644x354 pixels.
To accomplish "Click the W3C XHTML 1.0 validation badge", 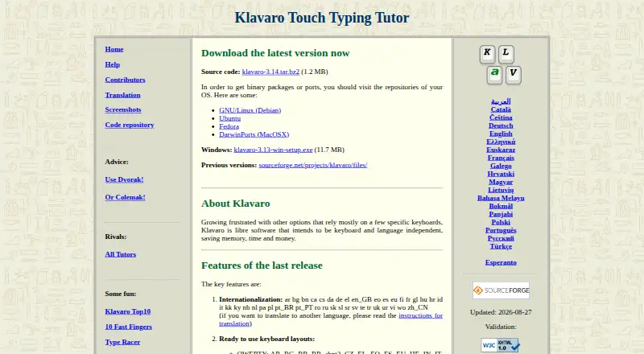I will click(x=501, y=345).
